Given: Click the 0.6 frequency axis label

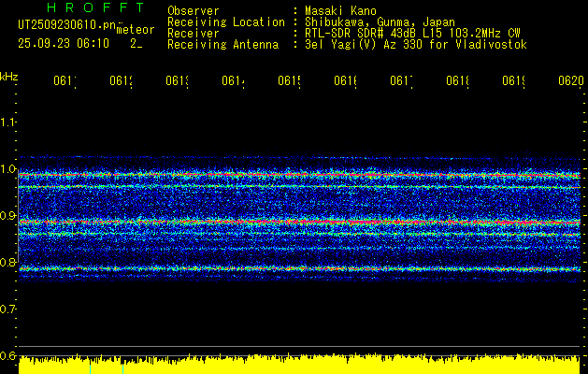Looking at the screenshot, I should tap(8, 355).
